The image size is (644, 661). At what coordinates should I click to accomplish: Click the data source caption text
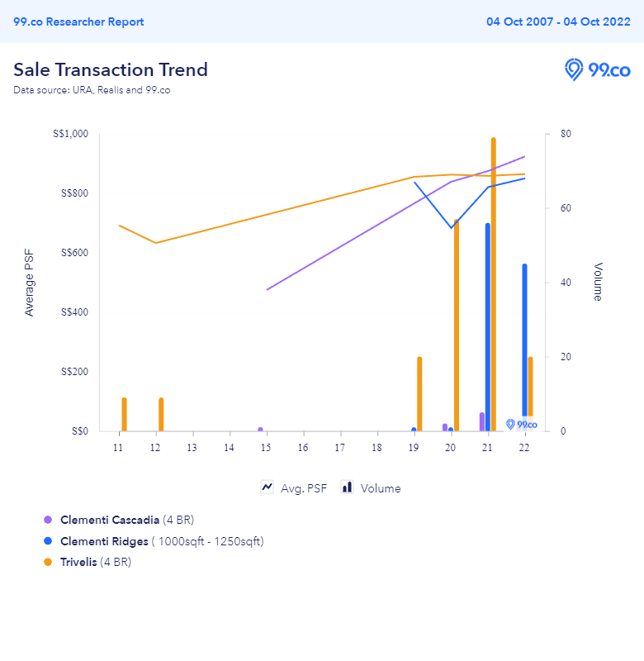[92, 90]
